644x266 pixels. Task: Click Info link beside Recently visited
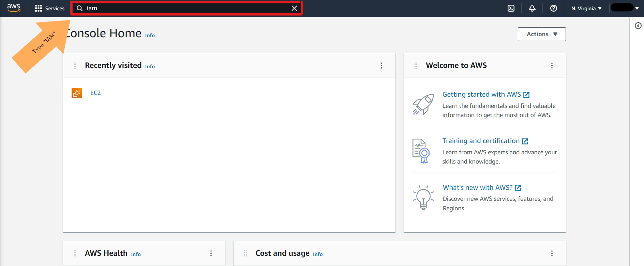tap(150, 67)
